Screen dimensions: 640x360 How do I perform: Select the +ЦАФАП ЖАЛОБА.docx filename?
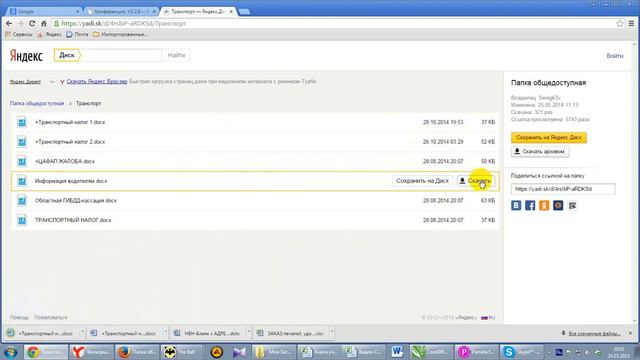[x=64, y=161]
